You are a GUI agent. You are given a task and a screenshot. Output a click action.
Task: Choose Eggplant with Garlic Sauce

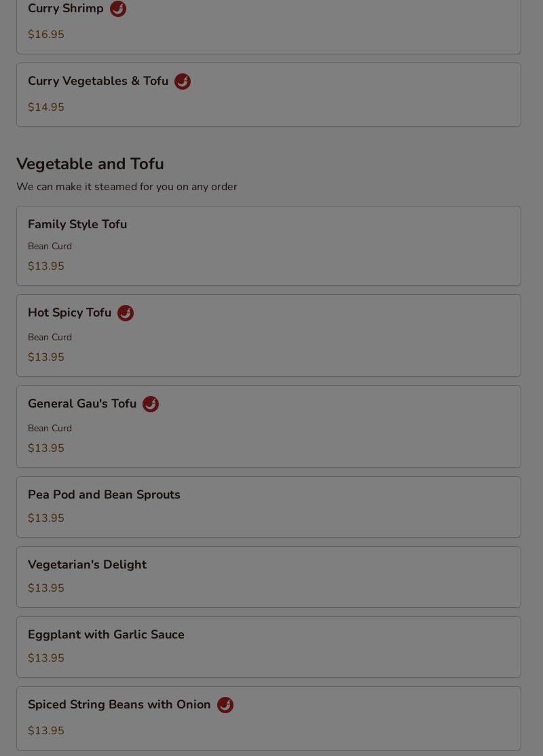point(106,634)
